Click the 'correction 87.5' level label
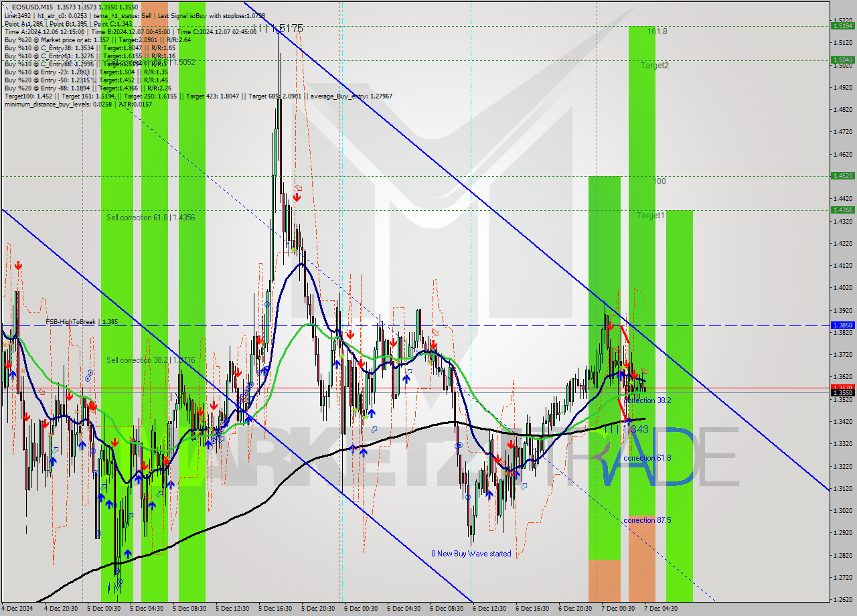The width and height of the screenshot is (857, 616). pos(647,520)
